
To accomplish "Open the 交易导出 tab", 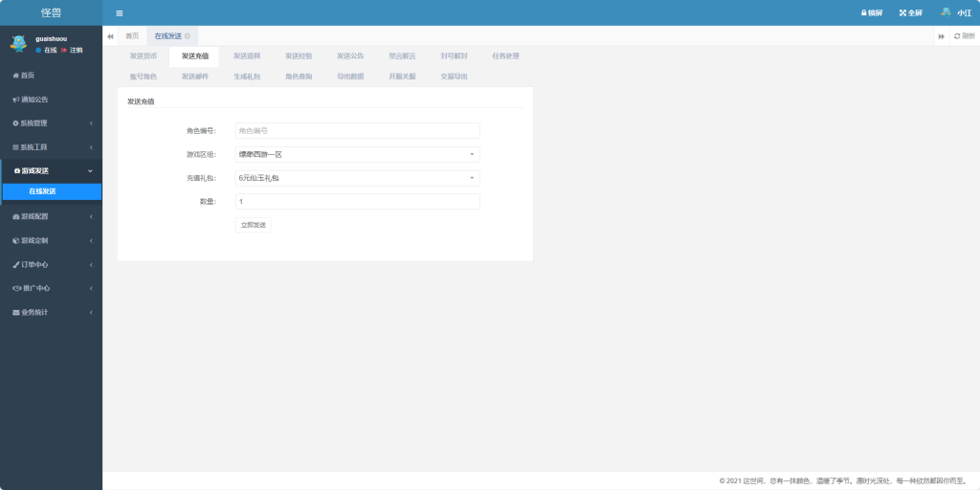I will (x=455, y=77).
